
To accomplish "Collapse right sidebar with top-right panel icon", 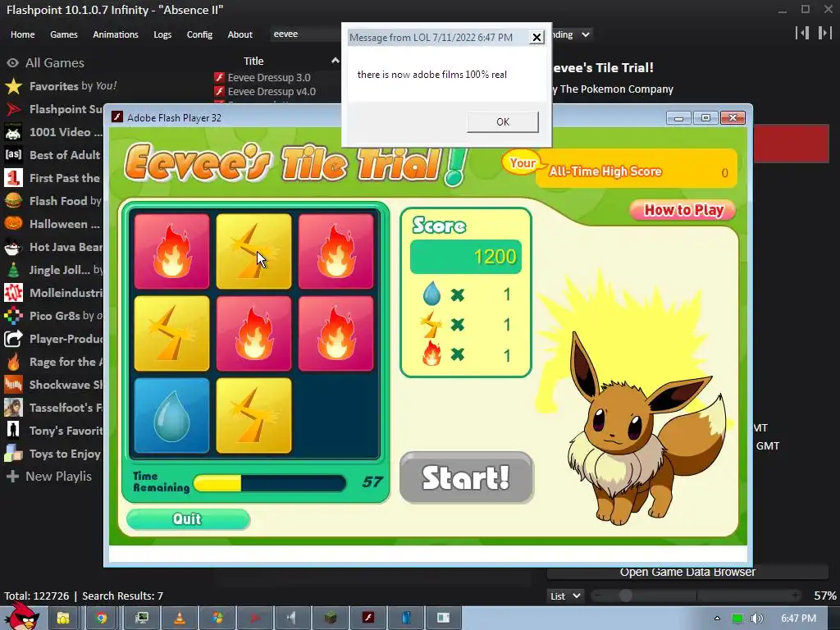I will [824, 33].
